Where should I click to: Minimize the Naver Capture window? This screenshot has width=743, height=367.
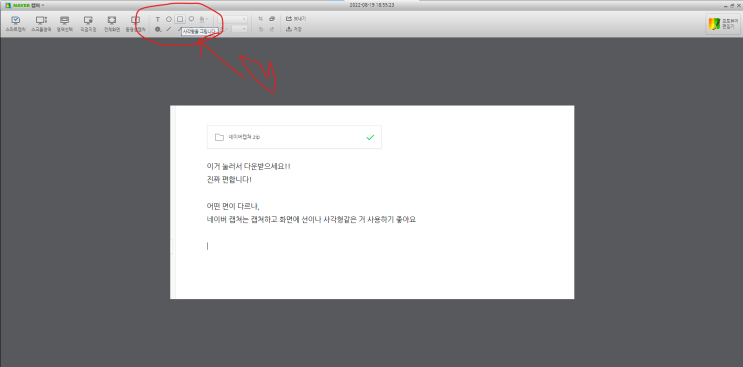click(725, 5)
